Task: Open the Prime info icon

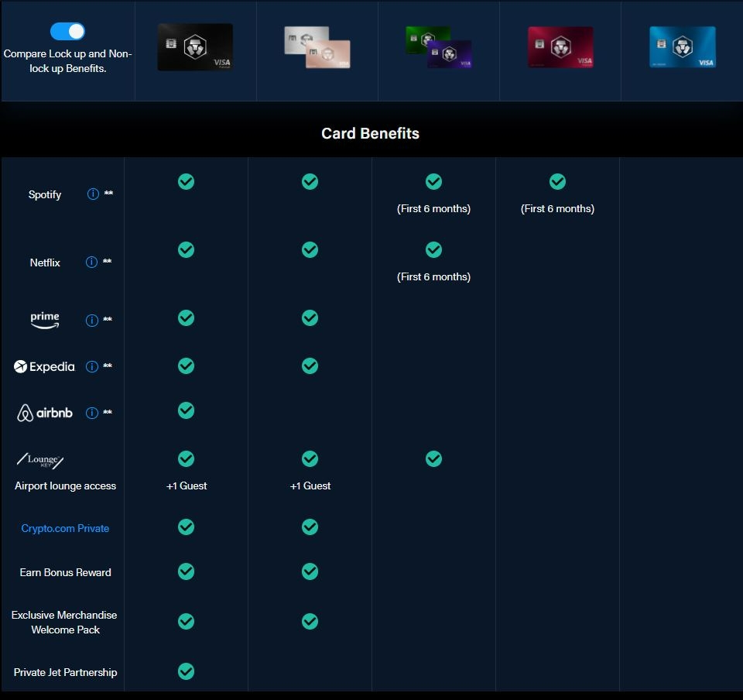Action: coord(92,321)
